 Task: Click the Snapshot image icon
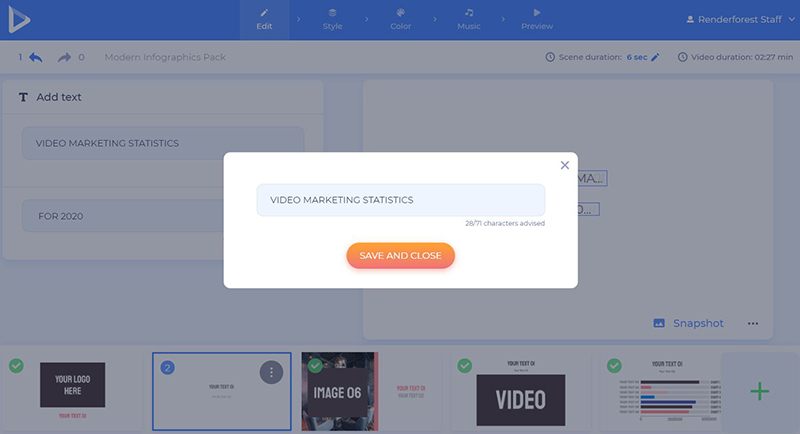659,323
